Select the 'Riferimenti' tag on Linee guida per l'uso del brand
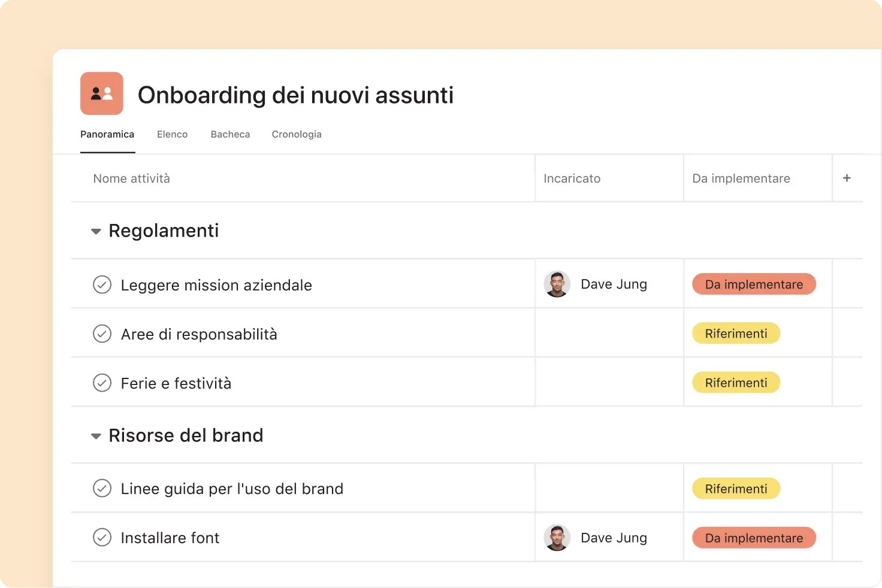Screen dimensions: 882x588 pyautogui.click(x=736, y=488)
